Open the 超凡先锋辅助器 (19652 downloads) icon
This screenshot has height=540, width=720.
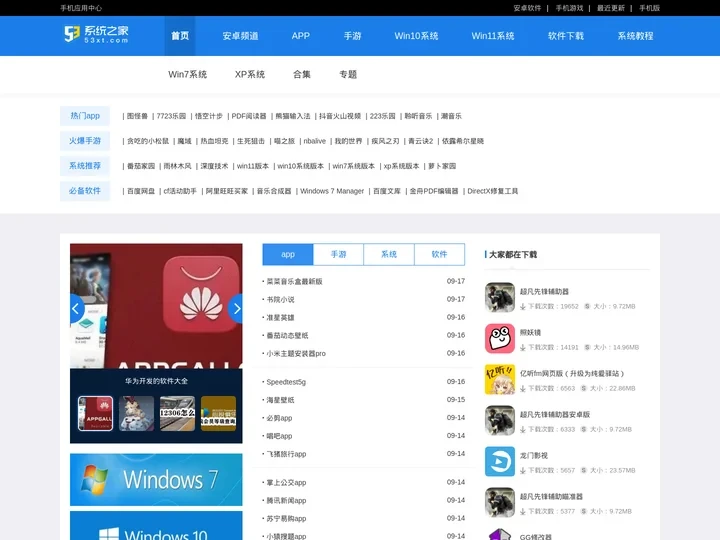(x=500, y=298)
